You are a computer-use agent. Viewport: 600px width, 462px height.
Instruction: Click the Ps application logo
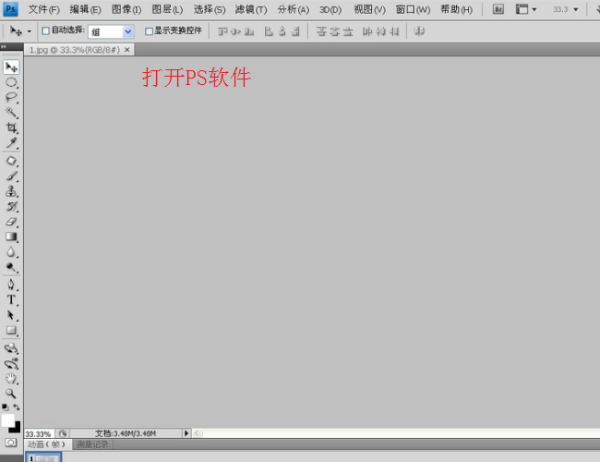click(x=10, y=9)
